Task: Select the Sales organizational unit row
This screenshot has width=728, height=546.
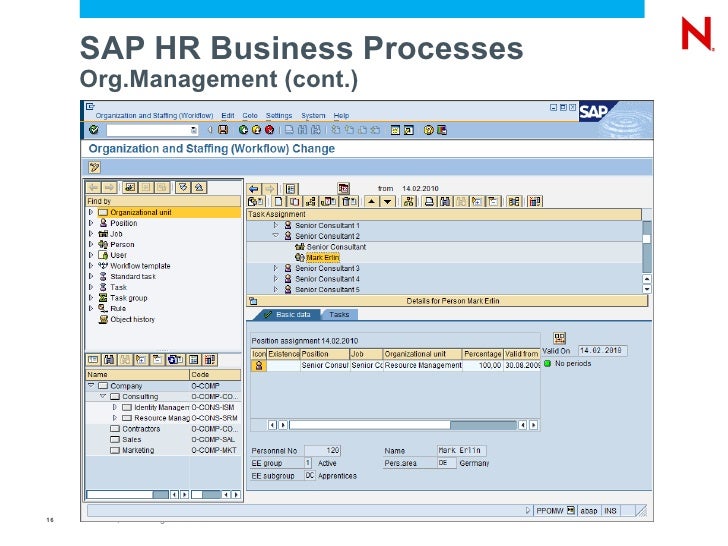Action: click(x=163, y=440)
